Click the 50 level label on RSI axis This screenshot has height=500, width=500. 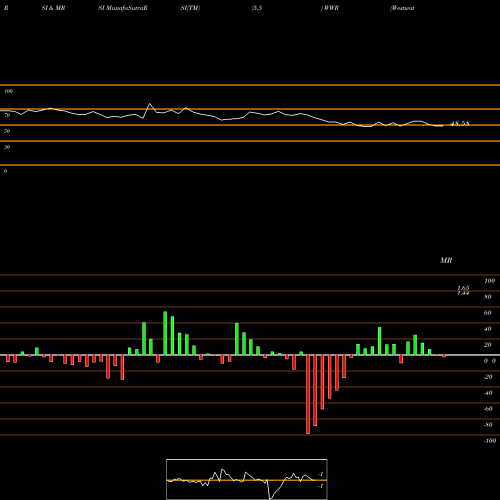point(7,131)
